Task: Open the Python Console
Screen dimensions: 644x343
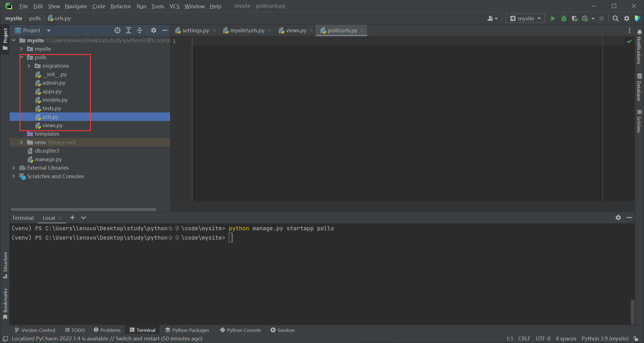Action: point(240,330)
